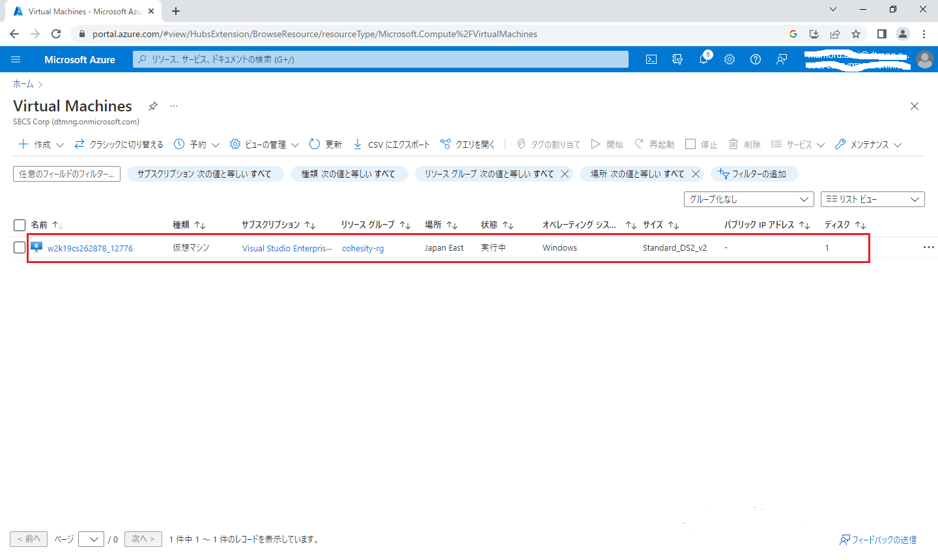Click タグの割り当て in the toolbar
The image size is (938, 560).
(548, 145)
